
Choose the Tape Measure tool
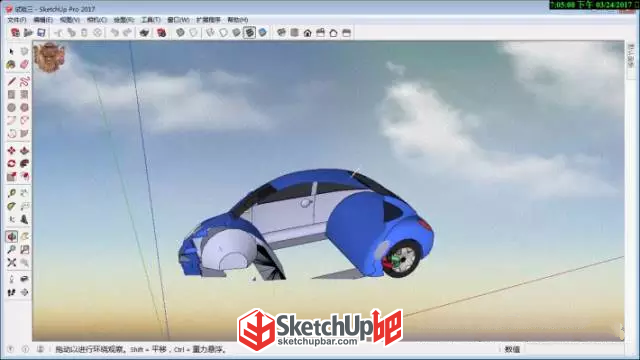pyautogui.click(x=11, y=193)
